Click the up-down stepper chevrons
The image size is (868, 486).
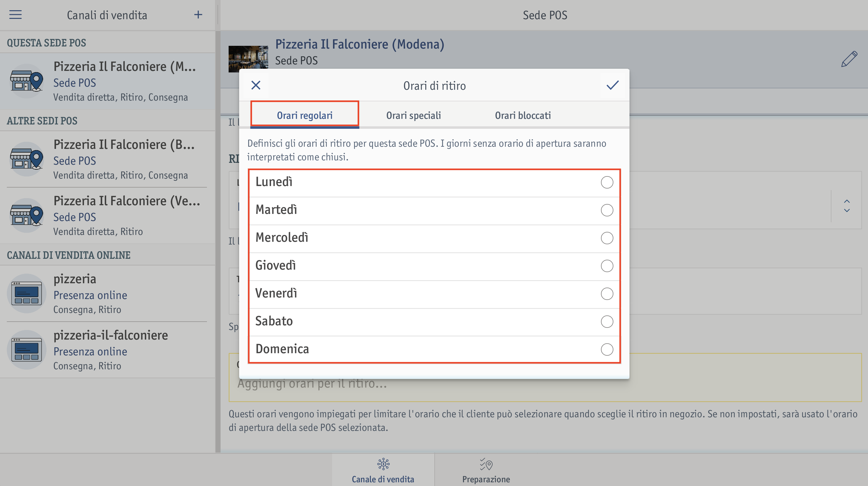[846, 206]
